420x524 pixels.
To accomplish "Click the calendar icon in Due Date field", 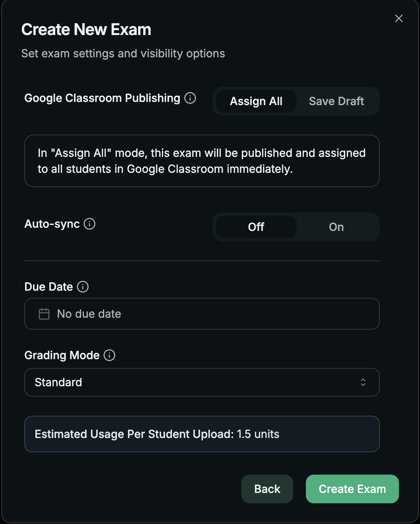I will (44, 314).
